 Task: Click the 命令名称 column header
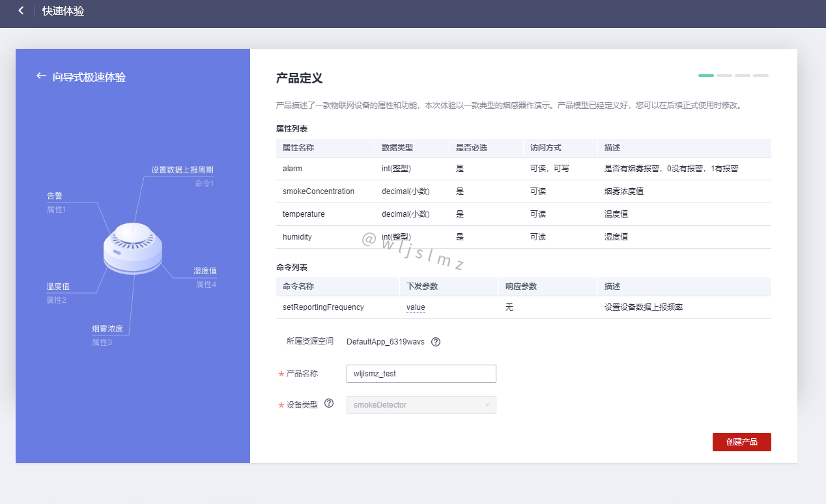click(298, 287)
